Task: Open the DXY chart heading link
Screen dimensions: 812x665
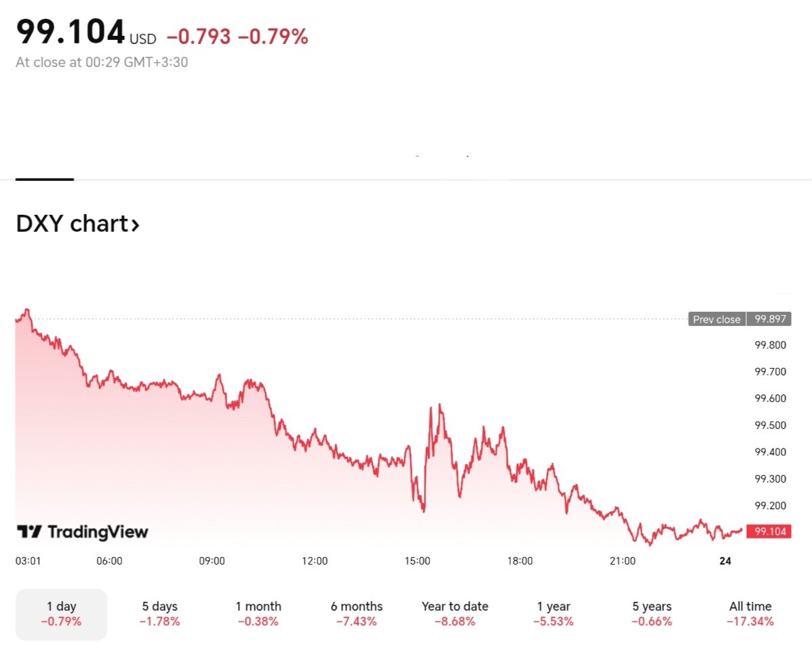Action: point(72,224)
